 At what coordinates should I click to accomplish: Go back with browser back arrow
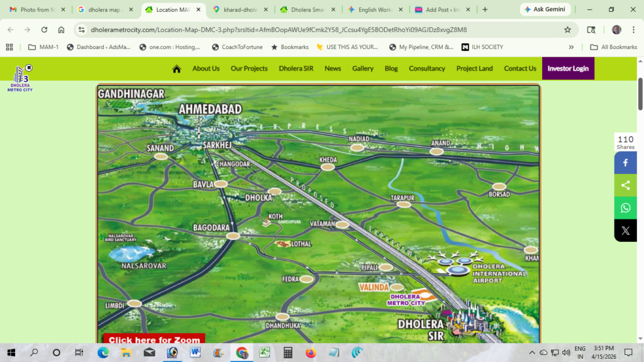(10, 30)
